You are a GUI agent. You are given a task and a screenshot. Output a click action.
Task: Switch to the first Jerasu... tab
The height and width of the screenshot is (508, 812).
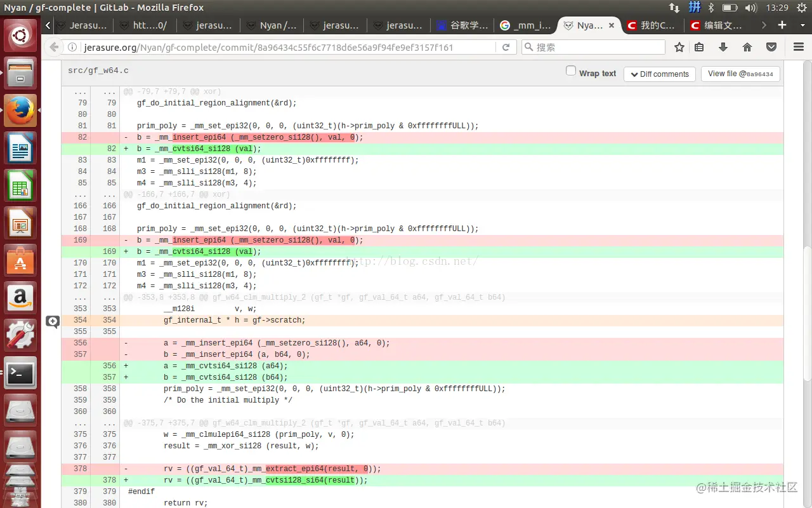coord(82,25)
